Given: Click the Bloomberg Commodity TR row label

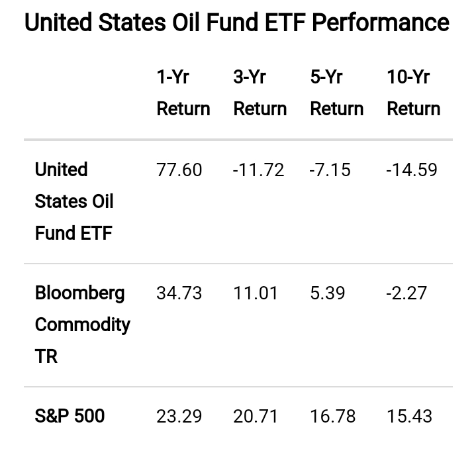Looking at the screenshot, I should pos(82,325).
